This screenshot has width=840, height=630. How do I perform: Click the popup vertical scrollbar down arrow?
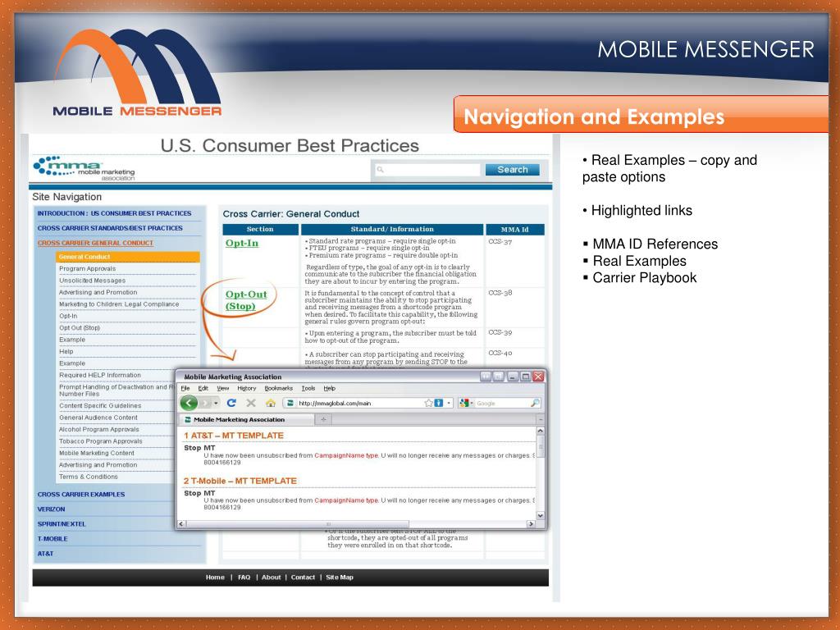pyautogui.click(x=540, y=515)
